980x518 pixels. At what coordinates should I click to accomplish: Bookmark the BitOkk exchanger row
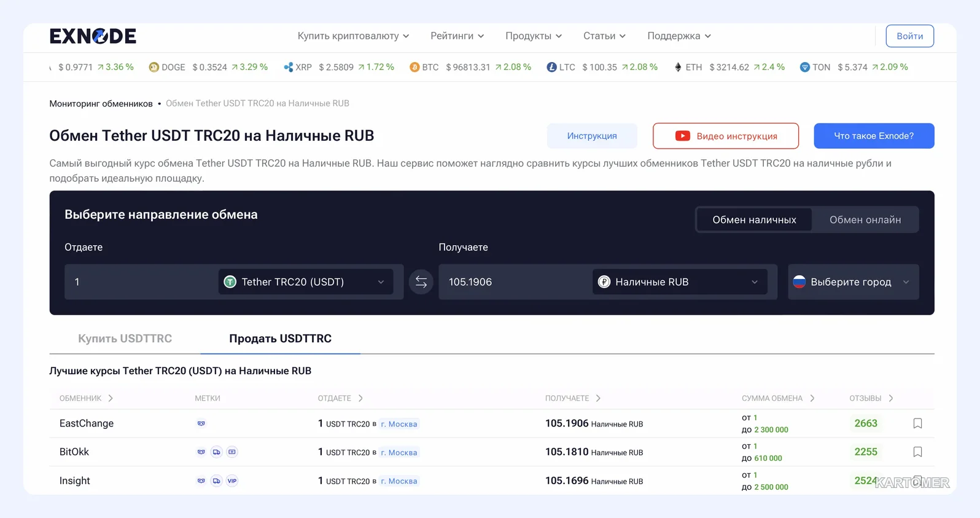click(x=917, y=452)
